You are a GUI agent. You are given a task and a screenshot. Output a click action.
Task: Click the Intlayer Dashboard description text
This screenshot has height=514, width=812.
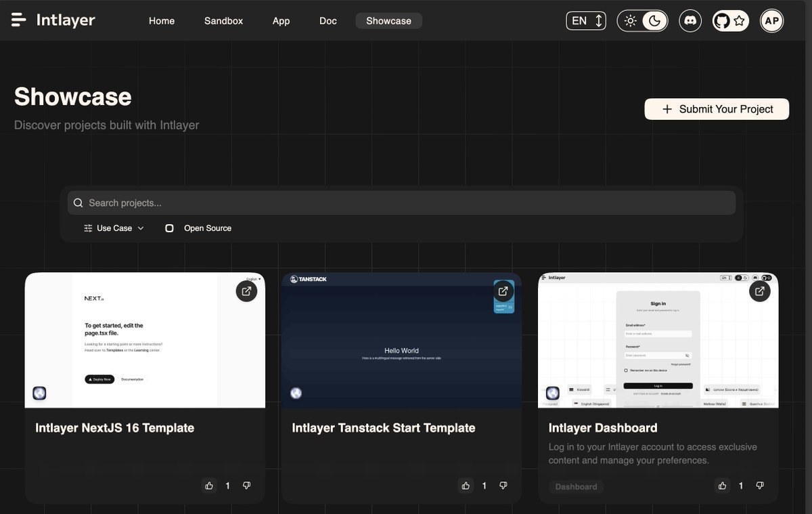(653, 454)
